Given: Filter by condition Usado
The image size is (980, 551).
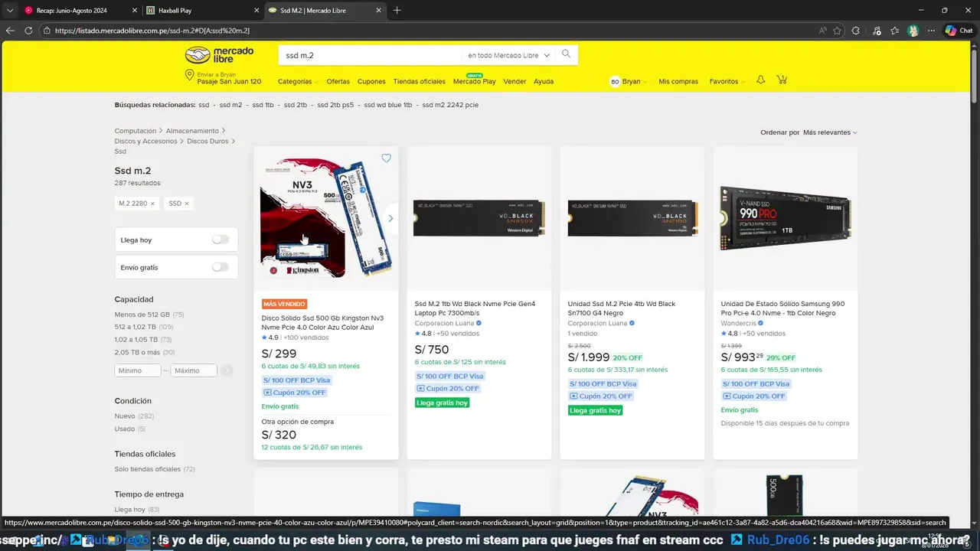Looking at the screenshot, I should tap(125, 429).
